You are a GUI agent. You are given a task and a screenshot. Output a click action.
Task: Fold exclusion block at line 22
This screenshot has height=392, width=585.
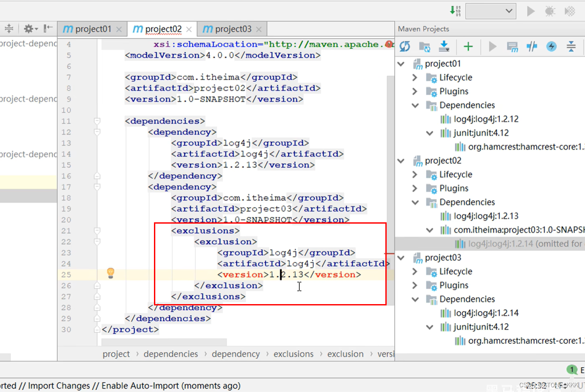pos(97,241)
